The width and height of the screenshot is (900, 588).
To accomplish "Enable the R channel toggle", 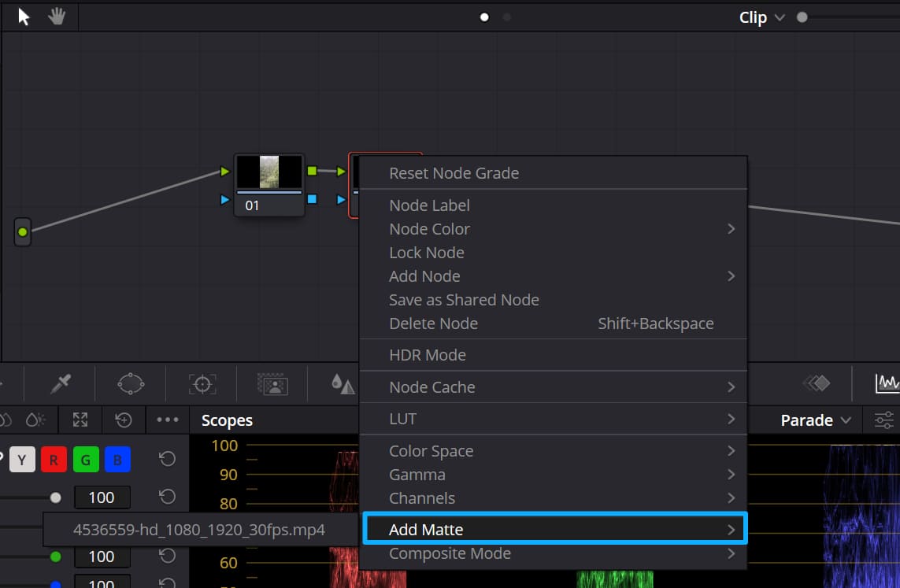I will [x=54, y=459].
